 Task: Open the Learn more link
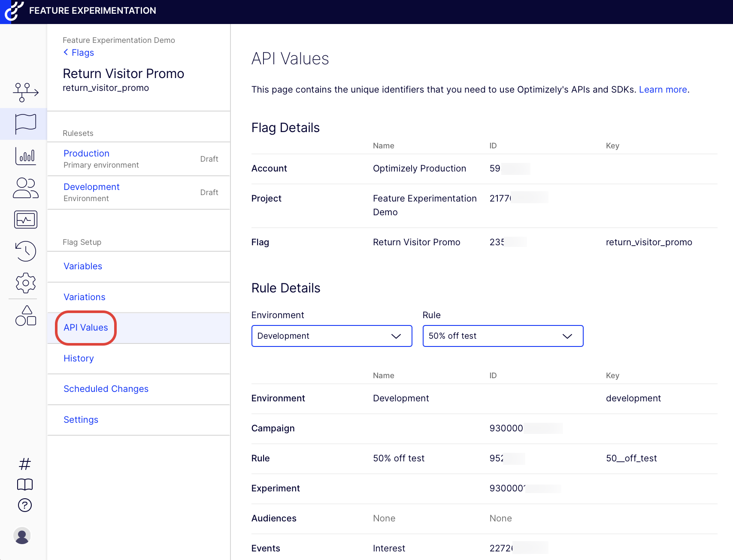coord(663,90)
